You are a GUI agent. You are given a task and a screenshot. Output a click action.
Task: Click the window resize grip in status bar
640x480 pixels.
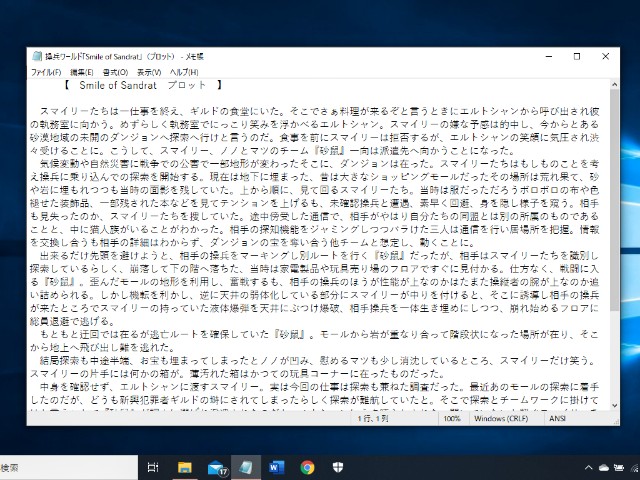tap(616, 422)
